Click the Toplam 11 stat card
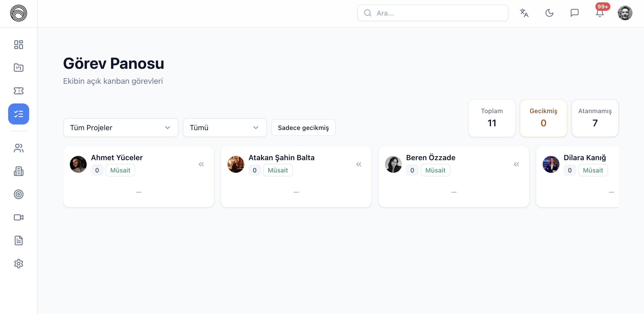This screenshot has width=644, height=314. pyautogui.click(x=492, y=118)
